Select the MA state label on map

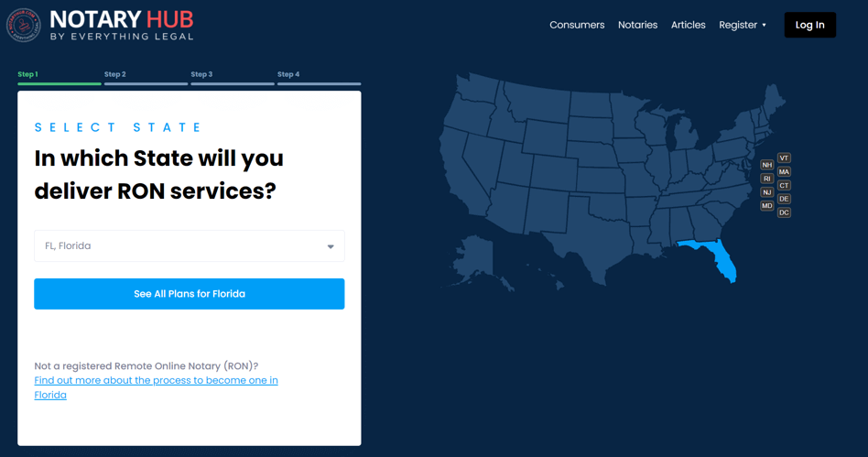(x=784, y=172)
